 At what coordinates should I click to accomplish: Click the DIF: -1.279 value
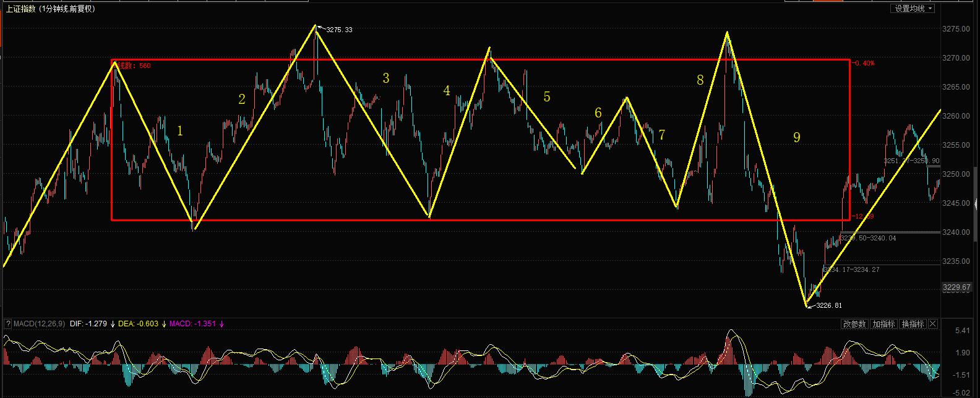click(89, 324)
